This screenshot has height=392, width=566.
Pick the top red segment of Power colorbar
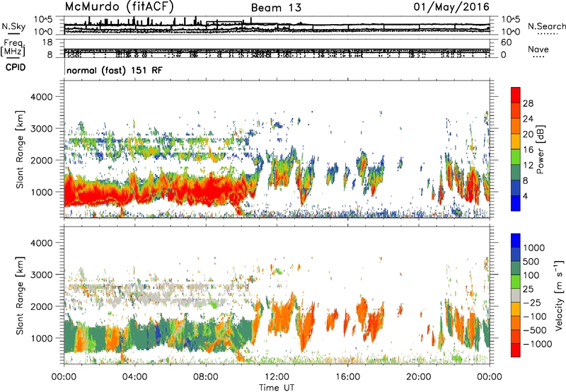click(516, 95)
